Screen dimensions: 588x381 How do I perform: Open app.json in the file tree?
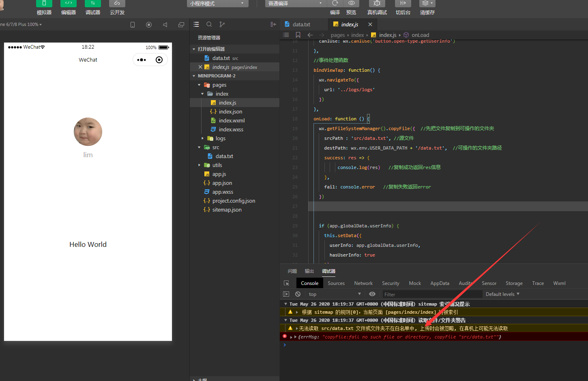[222, 183]
